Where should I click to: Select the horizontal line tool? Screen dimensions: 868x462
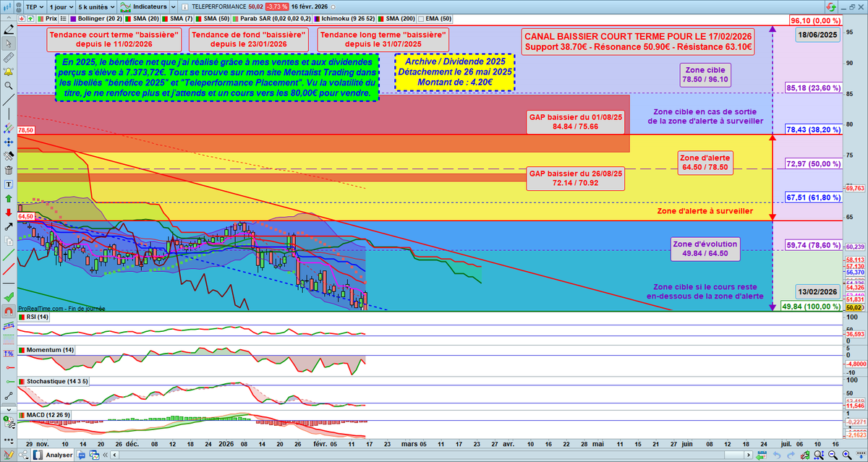tap(10, 283)
